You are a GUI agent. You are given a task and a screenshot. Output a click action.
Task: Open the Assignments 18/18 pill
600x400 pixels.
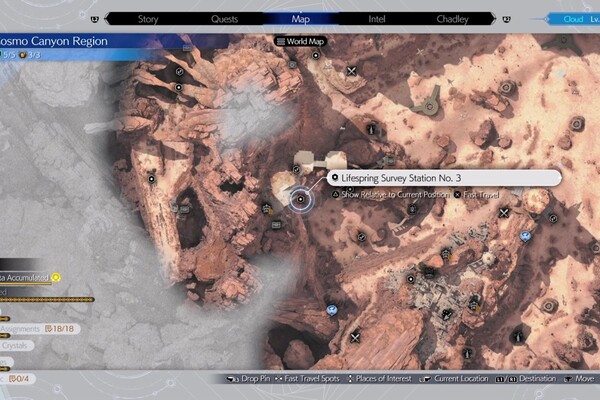(x=38, y=329)
